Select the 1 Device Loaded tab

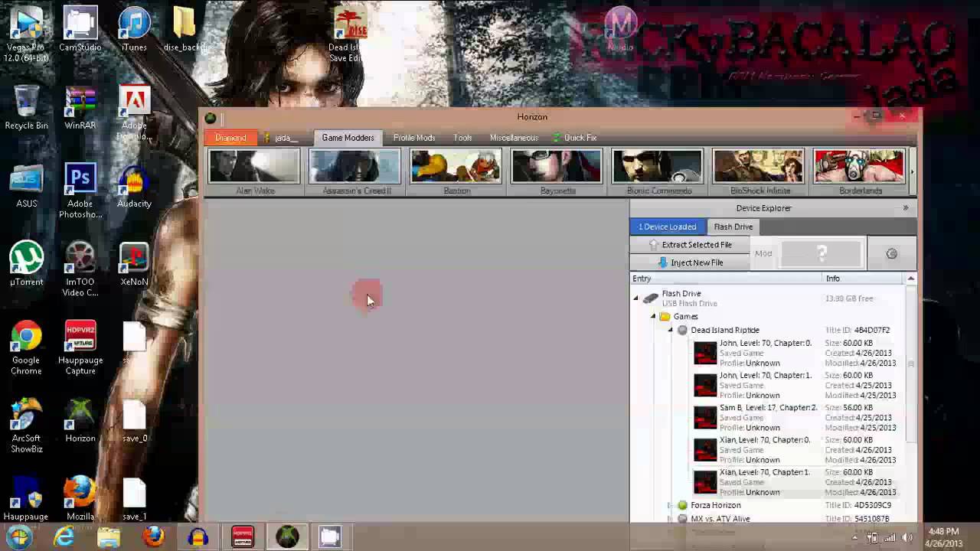668,227
